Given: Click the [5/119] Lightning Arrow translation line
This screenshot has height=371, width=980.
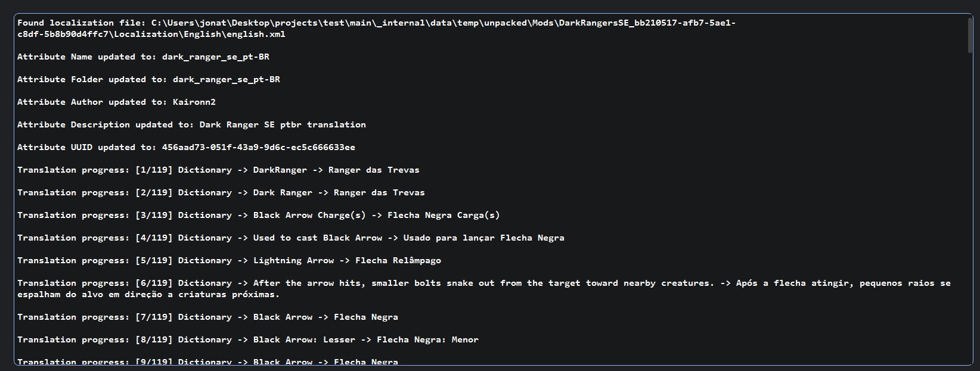Looking at the screenshot, I should (x=230, y=261).
